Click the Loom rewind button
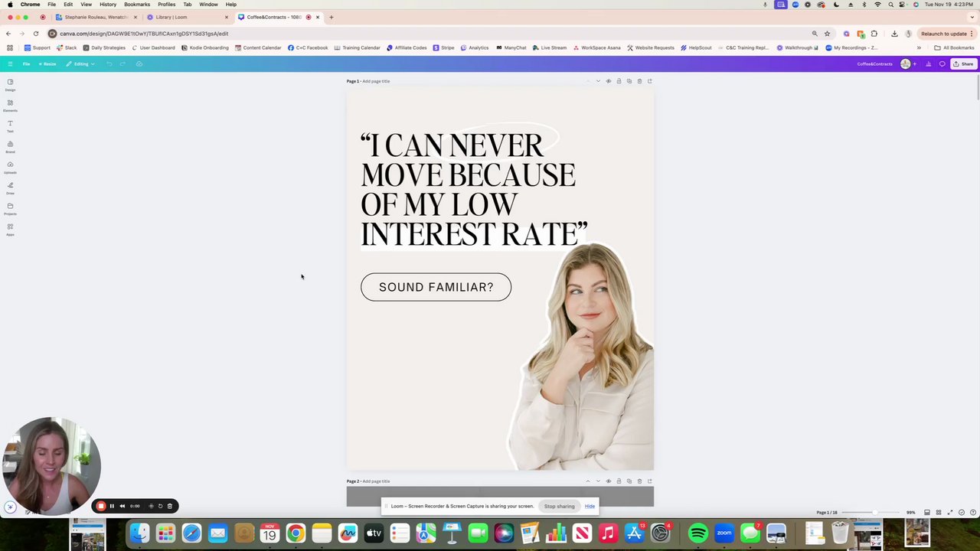 click(122, 506)
